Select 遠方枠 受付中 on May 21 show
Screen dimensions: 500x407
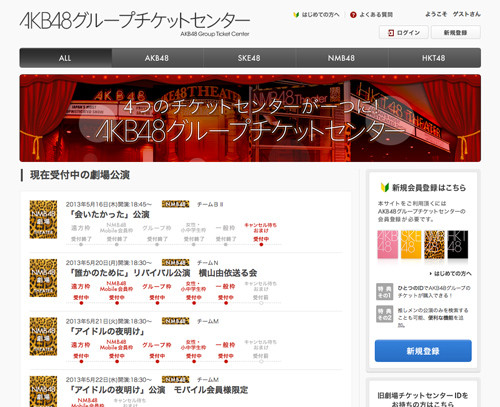pyautogui.click(x=81, y=351)
